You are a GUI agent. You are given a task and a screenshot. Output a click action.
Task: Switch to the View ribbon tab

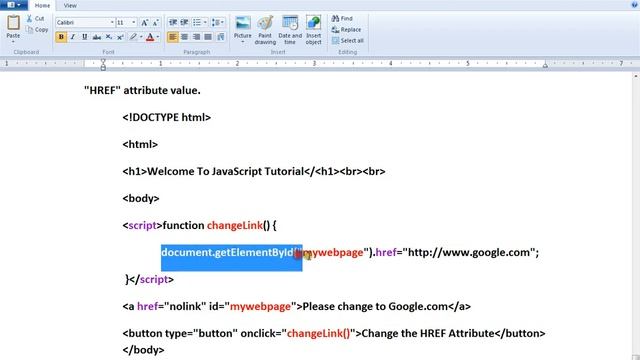click(x=70, y=5)
